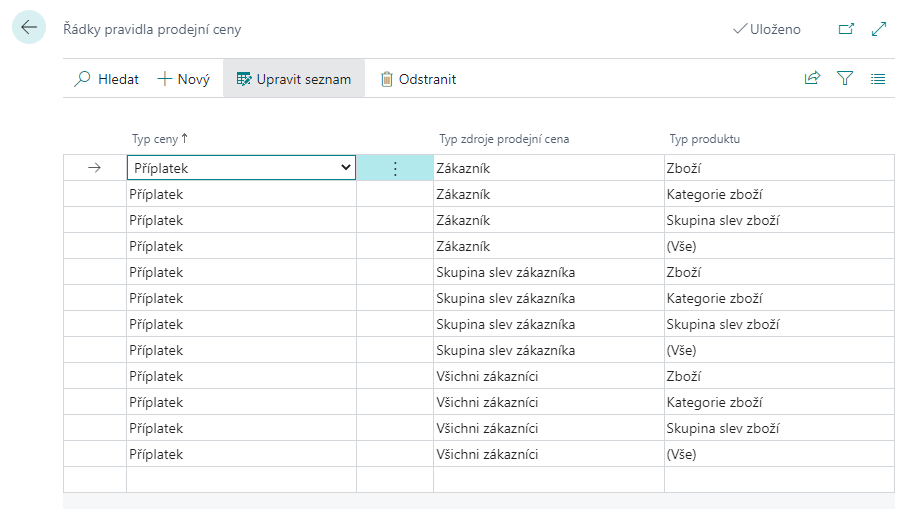Image resolution: width=922 pixels, height=509 pixels.
Task: Open Typ zdroje prodejní cena column header
Action: (x=504, y=139)
